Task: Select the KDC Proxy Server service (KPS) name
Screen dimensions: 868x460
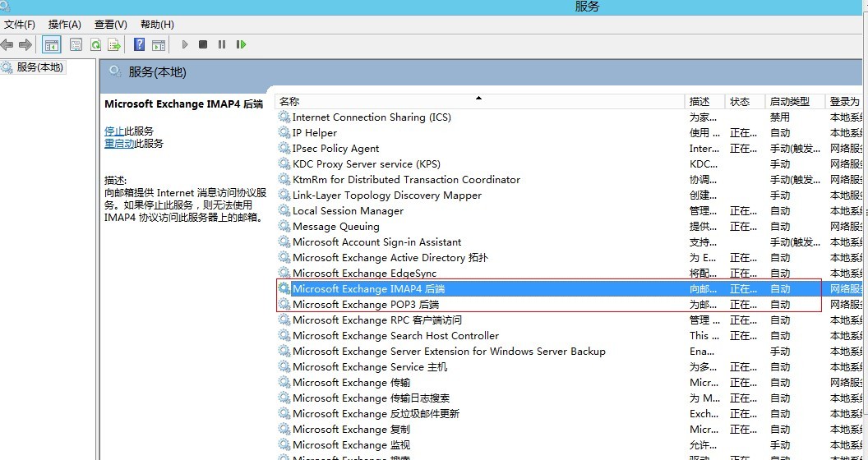Action: [x=367, y=164]
